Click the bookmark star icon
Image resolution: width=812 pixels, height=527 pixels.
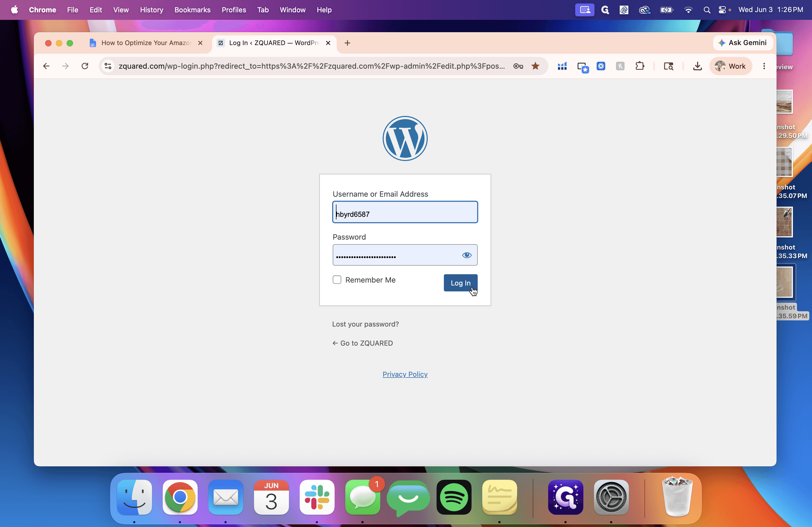(x=535, y=66)
